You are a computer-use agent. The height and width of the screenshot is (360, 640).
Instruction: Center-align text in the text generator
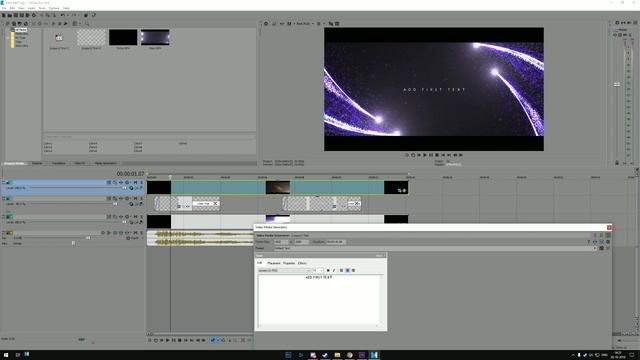point(348,271)
